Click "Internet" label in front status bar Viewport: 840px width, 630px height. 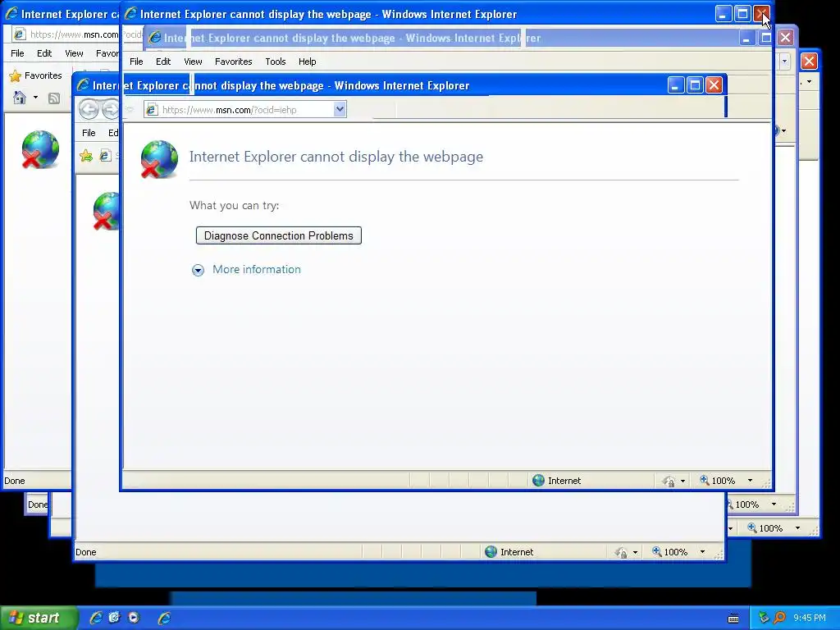[x=564, y=481]
